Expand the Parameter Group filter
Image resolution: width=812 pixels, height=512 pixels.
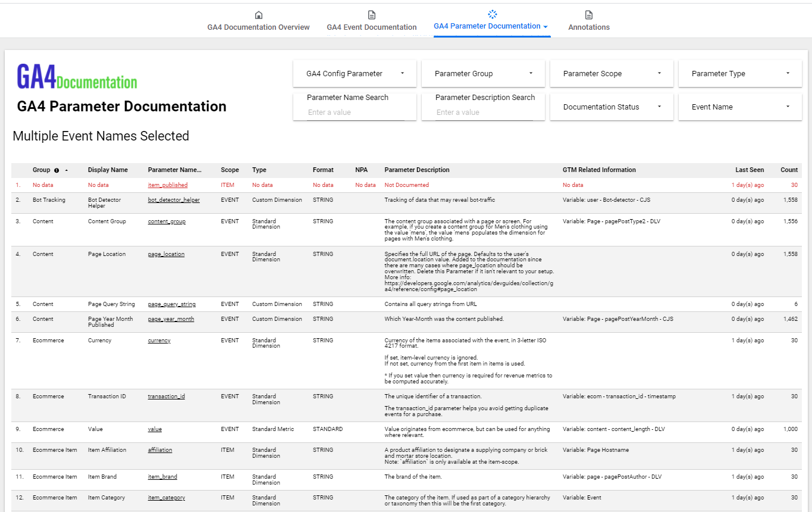(x=483, y=74)
